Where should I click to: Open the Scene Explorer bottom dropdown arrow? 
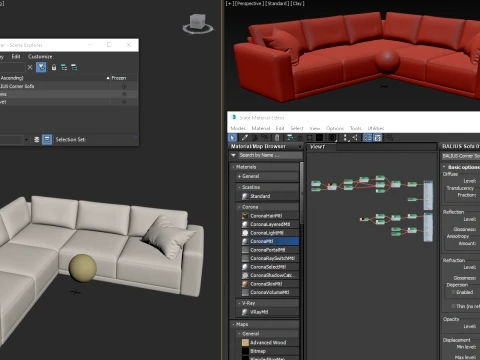pyautogui.click(x=26, y=140)
